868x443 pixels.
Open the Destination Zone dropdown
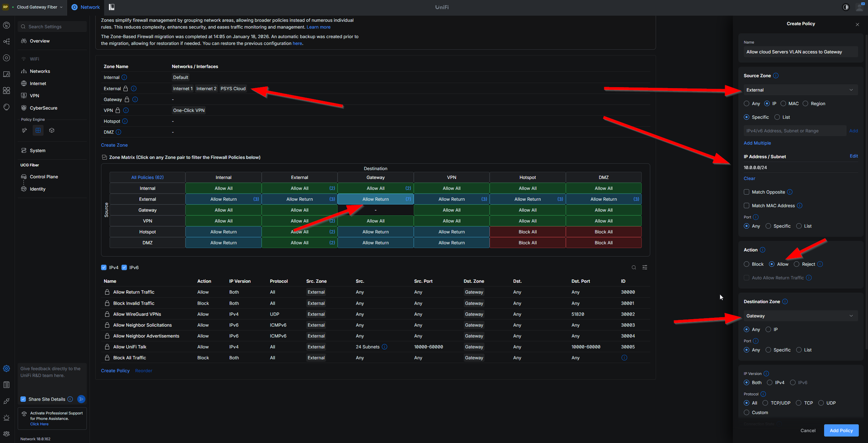click(x=800, y=316)
